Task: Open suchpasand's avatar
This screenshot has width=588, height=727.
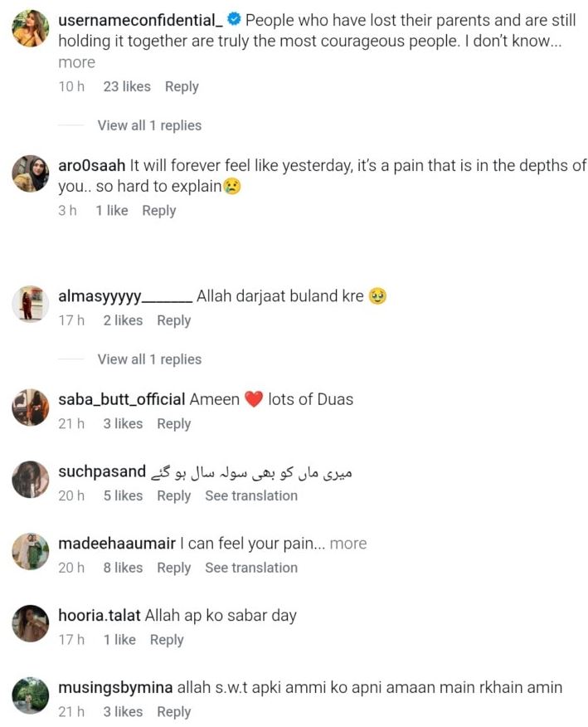Action: pyautogui.click(x=31, y=479)
